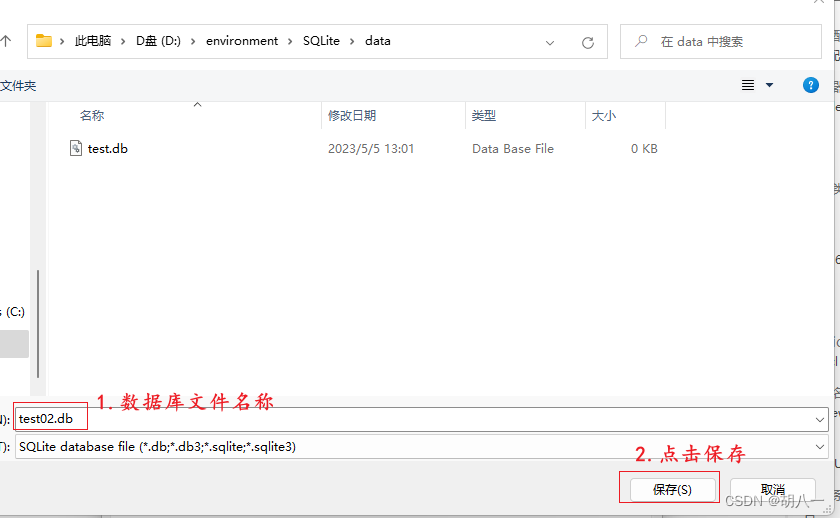This screenshot has width=840, height=518.
Task: Click 取消 to cancel the dialog
Action: pyautogui.click(x=772, y=489)
